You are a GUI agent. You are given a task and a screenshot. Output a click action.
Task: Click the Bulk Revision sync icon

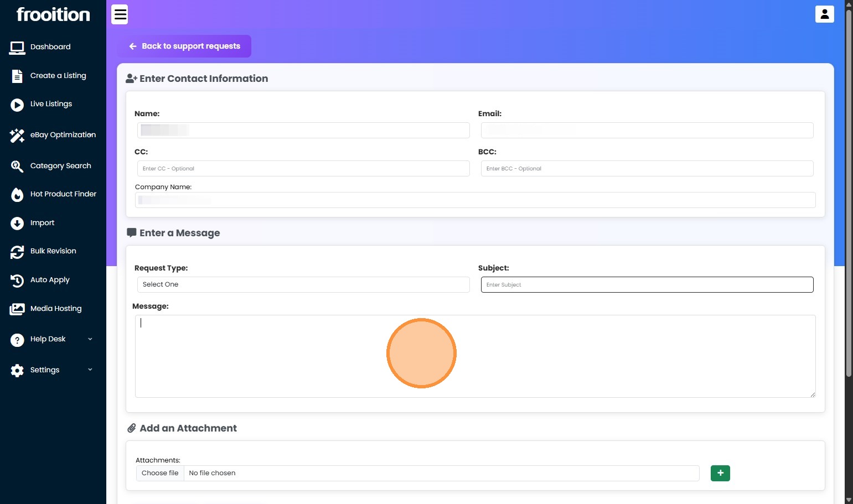(x=17, y=252)
